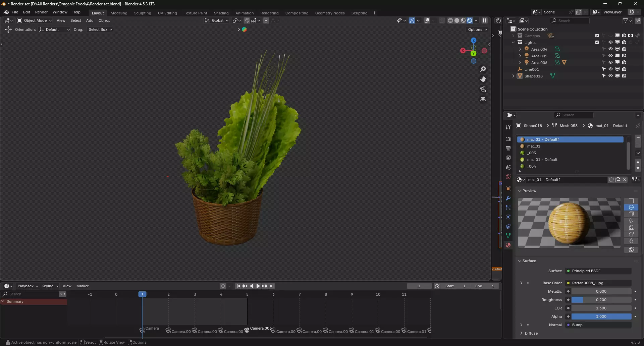Open the Output properties tab
This screenshot has height=346, width=644.
click(508, 148)
